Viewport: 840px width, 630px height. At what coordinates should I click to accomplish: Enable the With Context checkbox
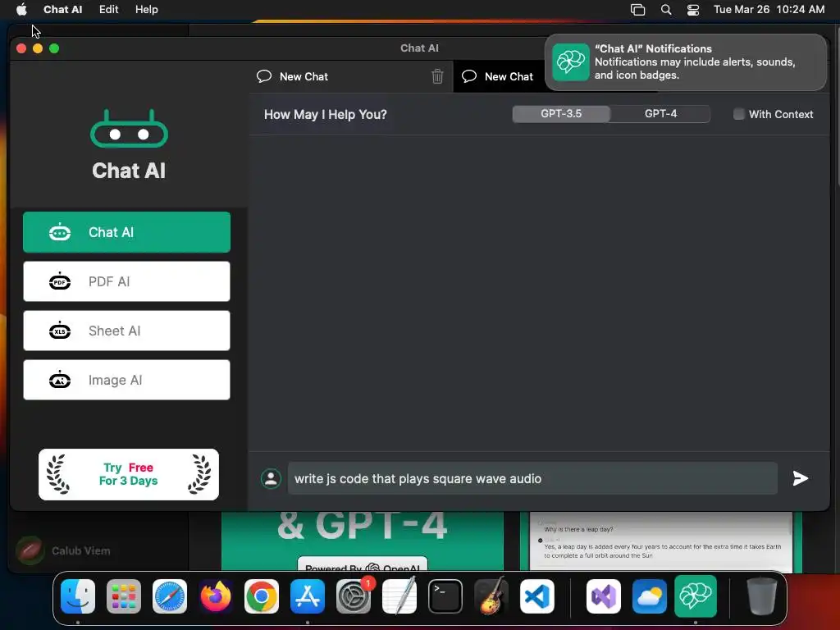[739, 114]
